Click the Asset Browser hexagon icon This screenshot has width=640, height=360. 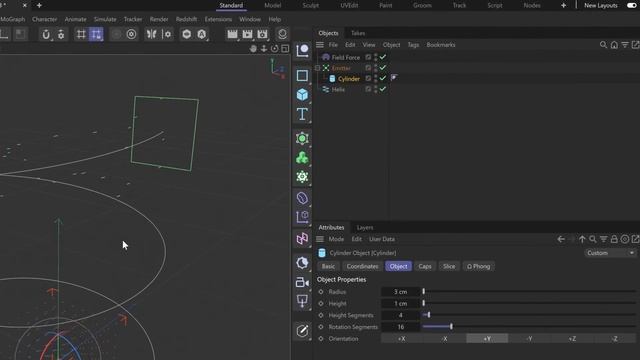[202, 34]
